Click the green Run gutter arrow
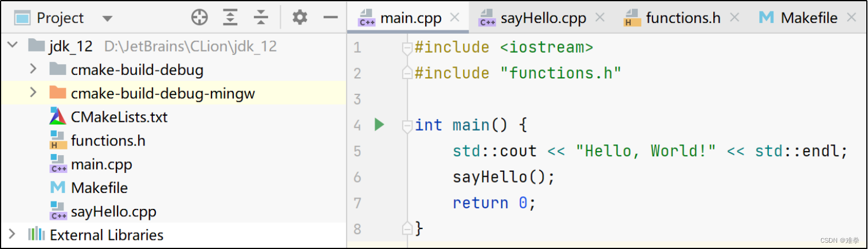Viewport: 868px width, 249px height. pos(379,124)
